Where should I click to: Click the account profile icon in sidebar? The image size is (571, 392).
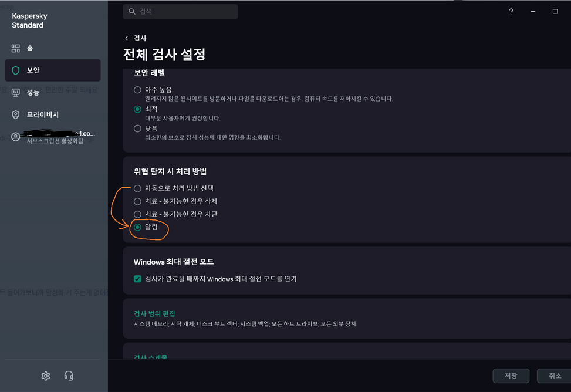[x=16, y=137]
